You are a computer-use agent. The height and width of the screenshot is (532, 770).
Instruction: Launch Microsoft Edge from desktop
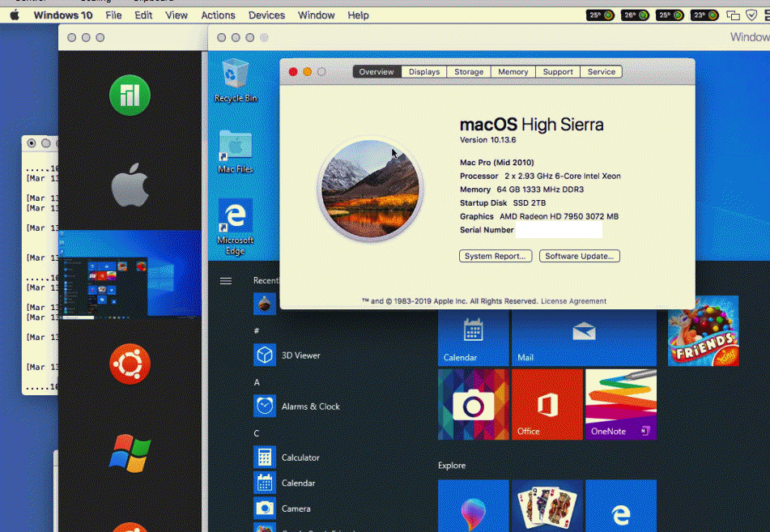click(x=236, y=227)
